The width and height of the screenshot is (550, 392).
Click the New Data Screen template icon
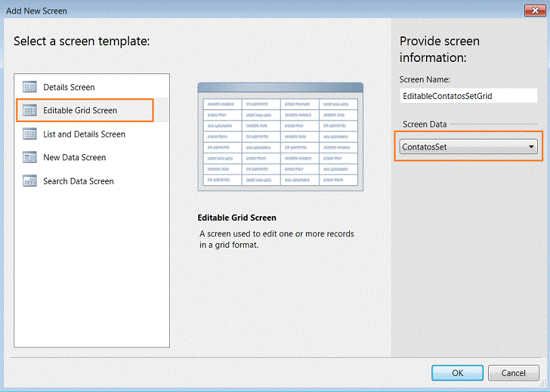30,158
